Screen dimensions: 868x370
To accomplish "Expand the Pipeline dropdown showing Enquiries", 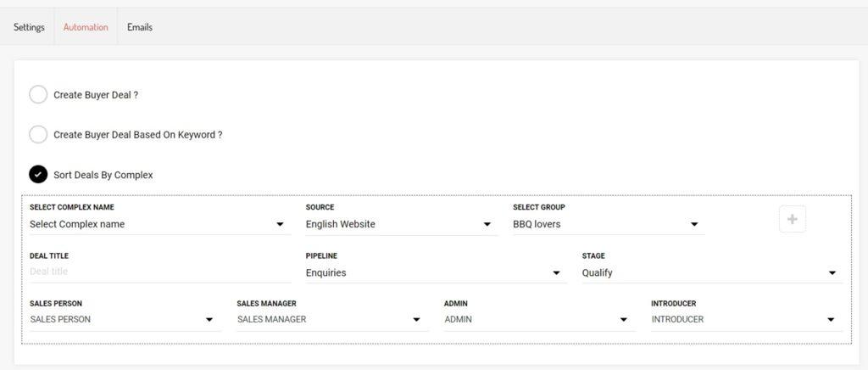I will point(434,273).
